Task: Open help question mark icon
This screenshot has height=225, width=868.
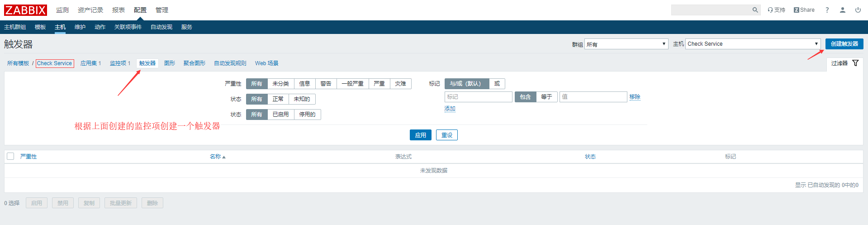Action: tap(827, 10)
